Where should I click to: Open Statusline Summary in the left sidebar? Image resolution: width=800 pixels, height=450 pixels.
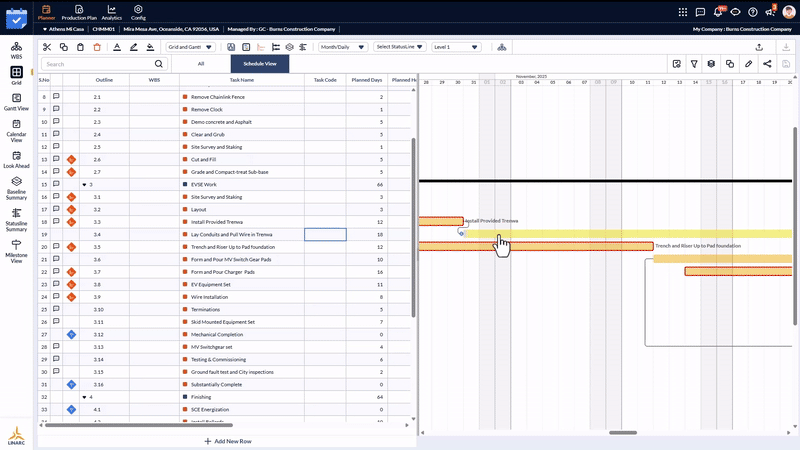point(16,220)
